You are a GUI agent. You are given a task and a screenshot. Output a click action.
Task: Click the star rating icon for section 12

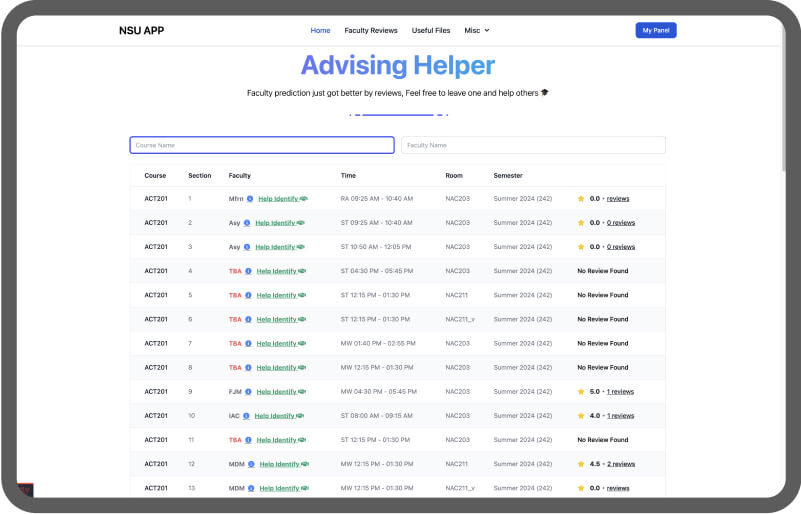click(x=581, y=464)
